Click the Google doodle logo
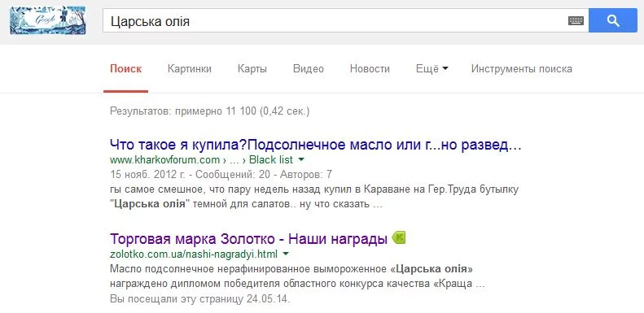The image size is (644, 313). tap(48, 20)
